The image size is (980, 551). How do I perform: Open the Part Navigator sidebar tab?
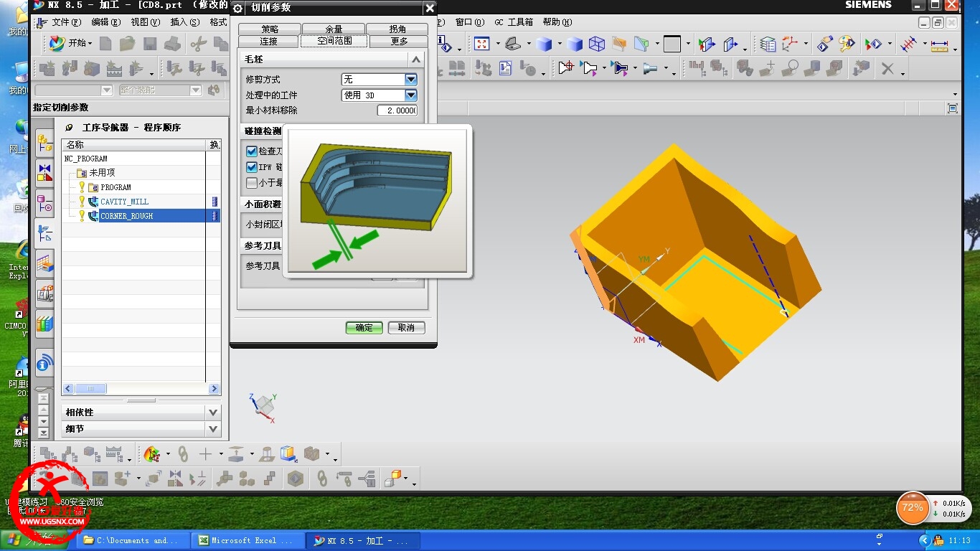[x=44, y=203]
